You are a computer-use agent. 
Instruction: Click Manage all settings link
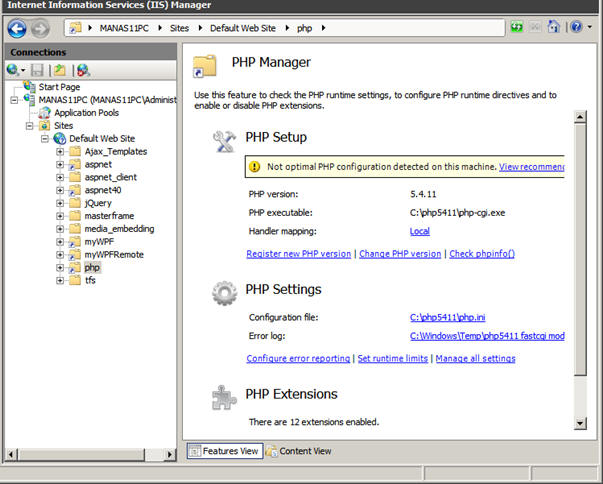pyautogui.click(x=475, y=359)
